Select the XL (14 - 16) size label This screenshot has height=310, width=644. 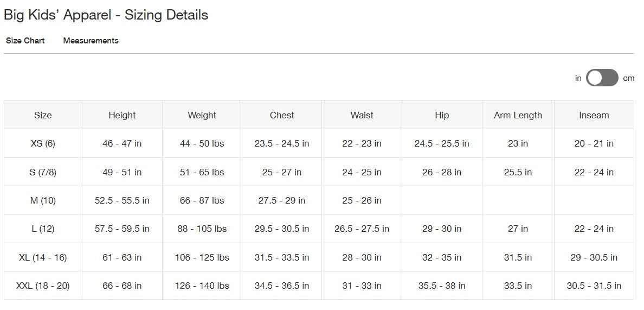(x=43, y=257)
